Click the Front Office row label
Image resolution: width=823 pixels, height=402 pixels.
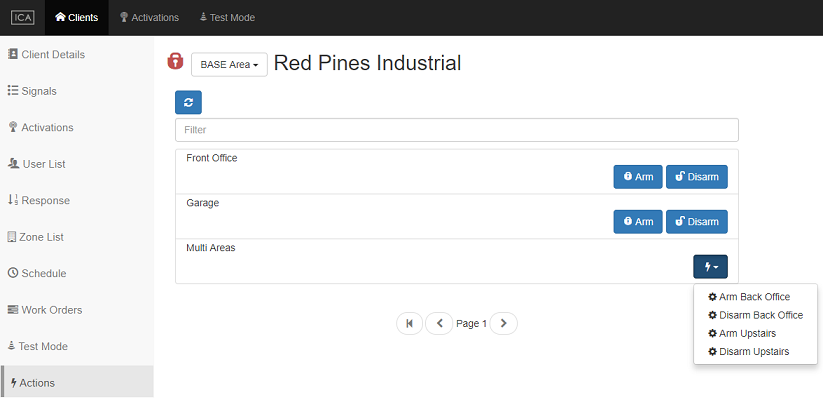click(x=212, y=158)
